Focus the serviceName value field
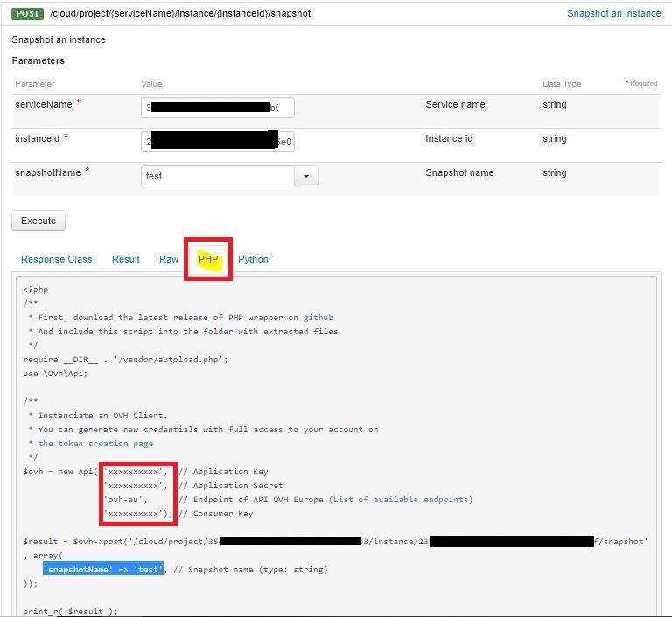Viewport: 672px width, 617px height. (x=217, y=108)
